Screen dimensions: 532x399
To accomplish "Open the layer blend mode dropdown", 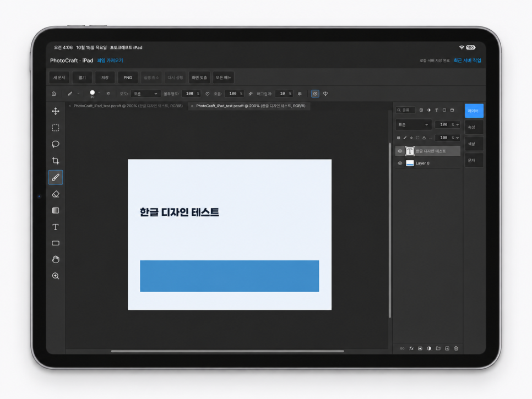I will [414, 124].
